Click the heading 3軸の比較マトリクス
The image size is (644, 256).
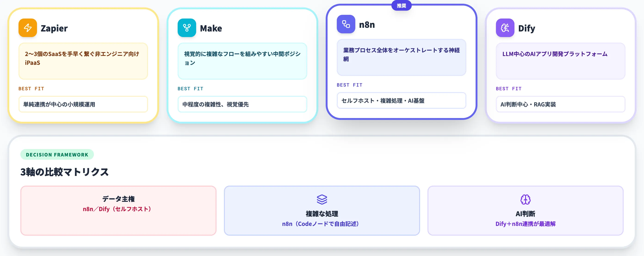65,172
